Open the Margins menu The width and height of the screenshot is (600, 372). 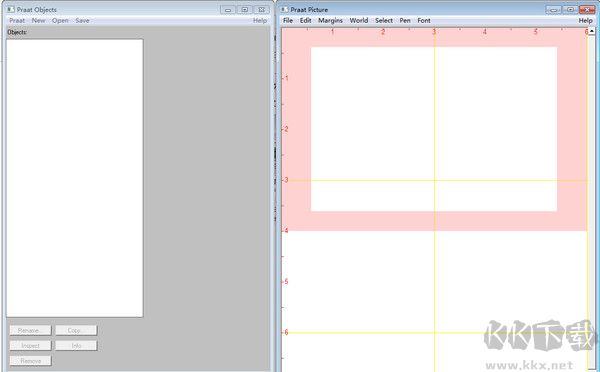(x=330, y=21)
